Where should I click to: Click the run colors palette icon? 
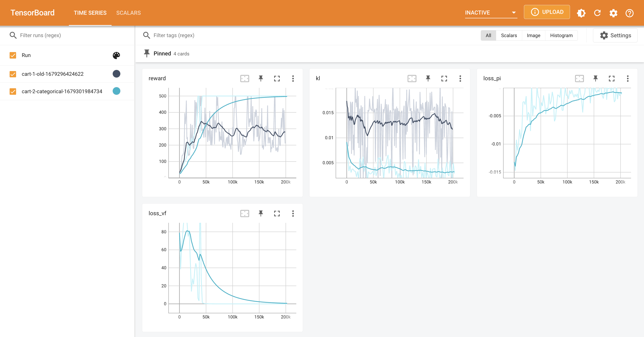[x=116, y=55]
